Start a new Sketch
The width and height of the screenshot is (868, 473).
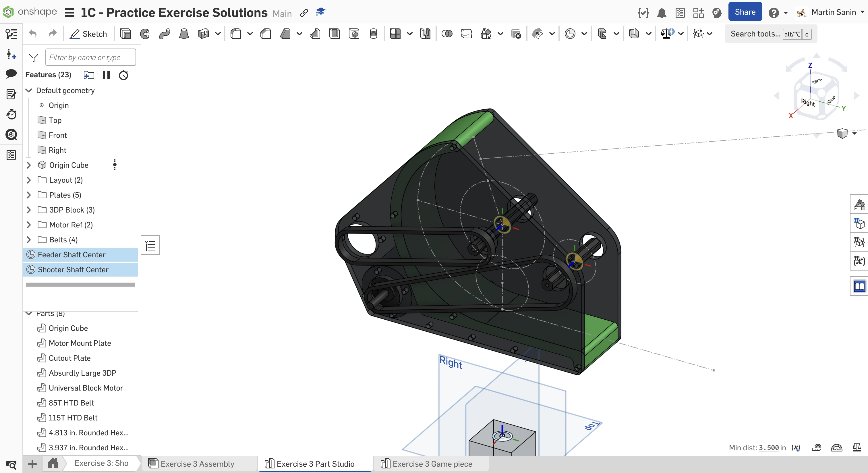click(88, 34)
